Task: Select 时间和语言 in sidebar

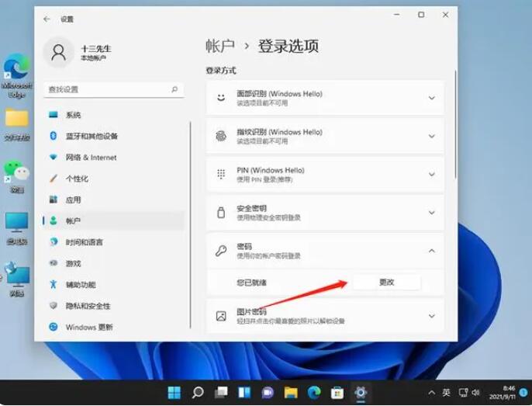Action: point(85,242)
